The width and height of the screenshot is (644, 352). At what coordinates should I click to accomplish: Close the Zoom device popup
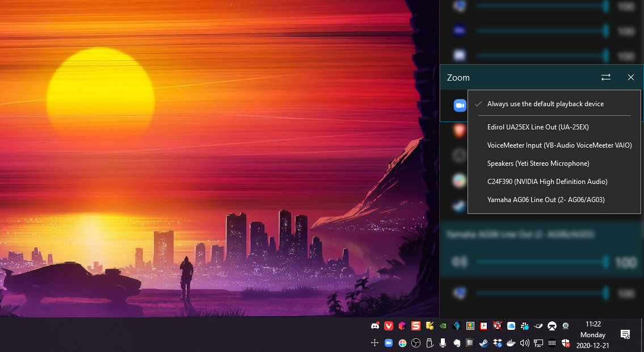pos(631,77)
